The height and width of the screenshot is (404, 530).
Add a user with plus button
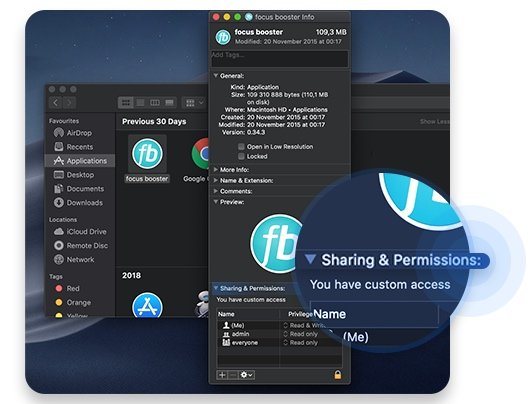pos(222,375)
